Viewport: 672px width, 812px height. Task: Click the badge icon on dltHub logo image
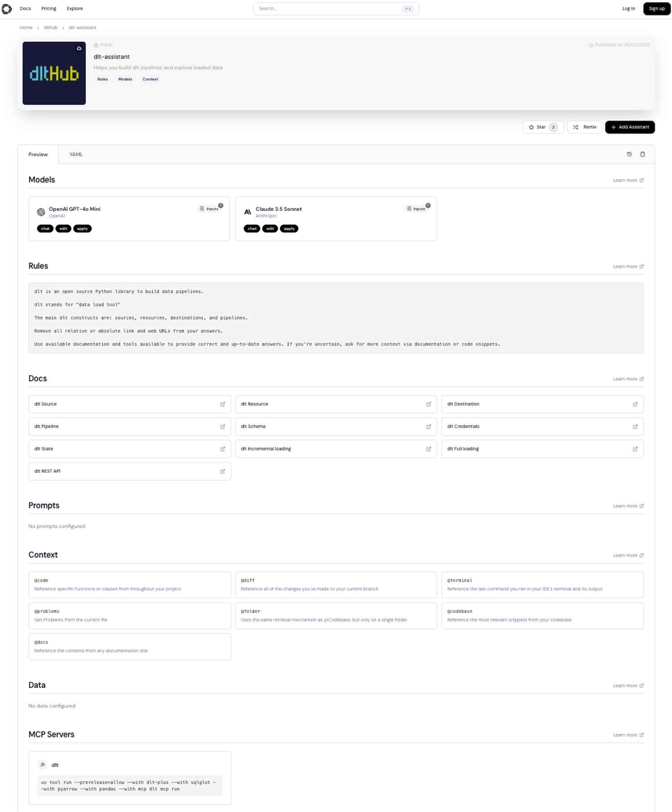79,48
